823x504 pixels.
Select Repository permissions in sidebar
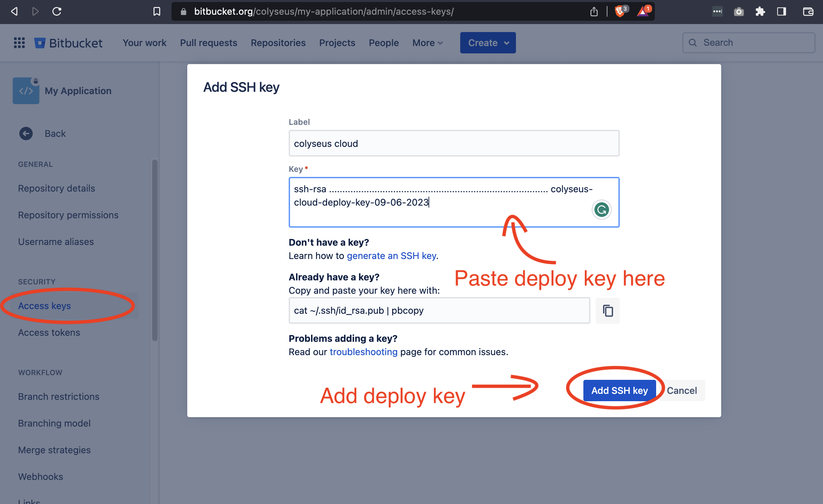68,215
